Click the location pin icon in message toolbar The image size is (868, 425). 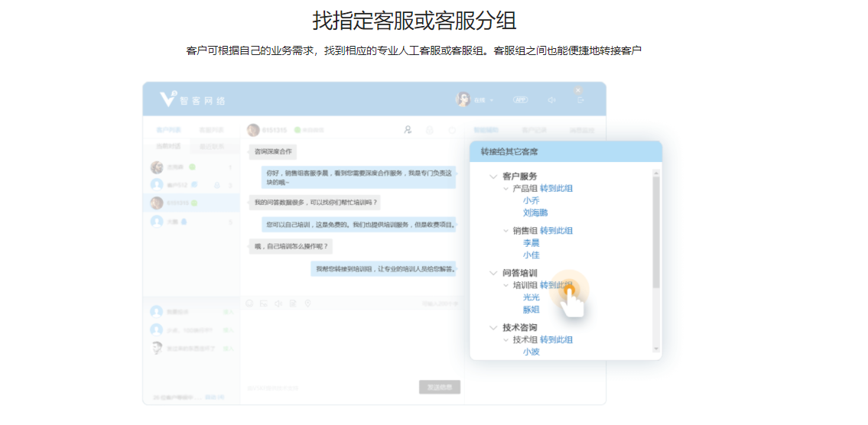[307, 303]
